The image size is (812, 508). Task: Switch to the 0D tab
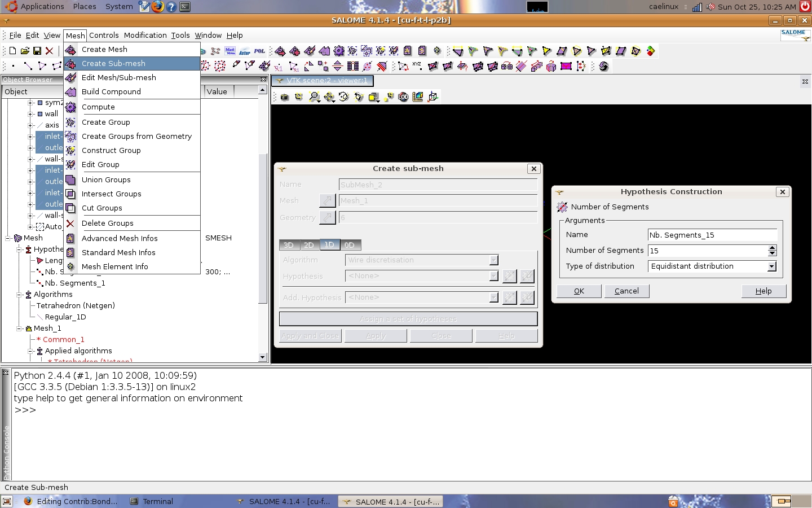[x=350, y=245]
